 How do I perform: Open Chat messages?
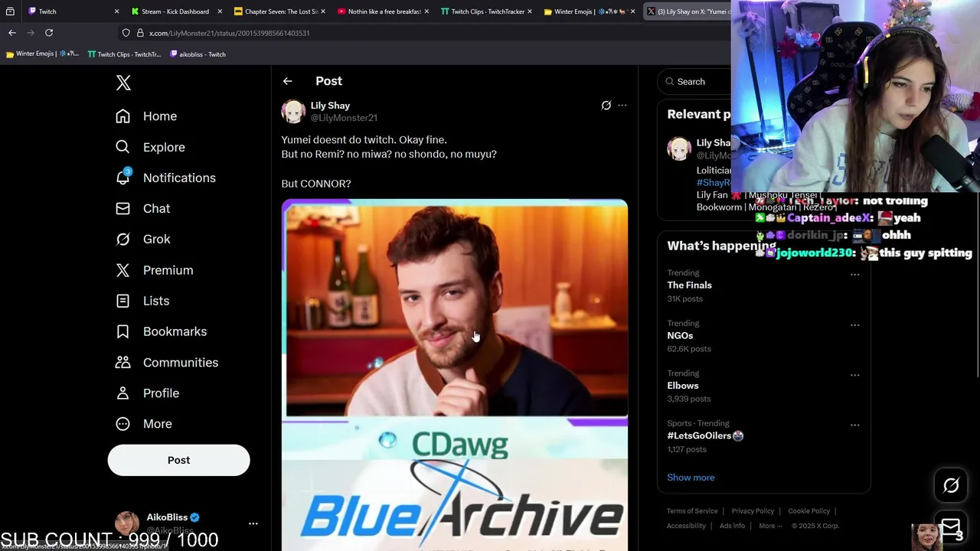point(142,208)
